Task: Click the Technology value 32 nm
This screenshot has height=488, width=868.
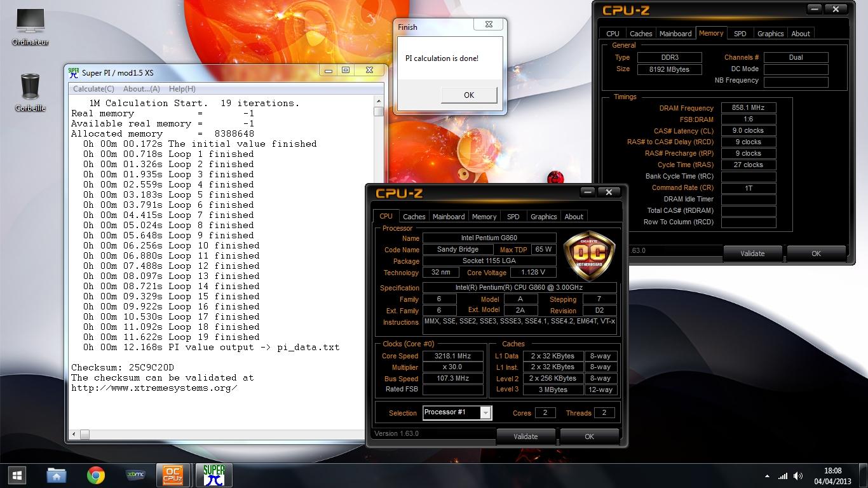Action: click(x=440, y=273)
